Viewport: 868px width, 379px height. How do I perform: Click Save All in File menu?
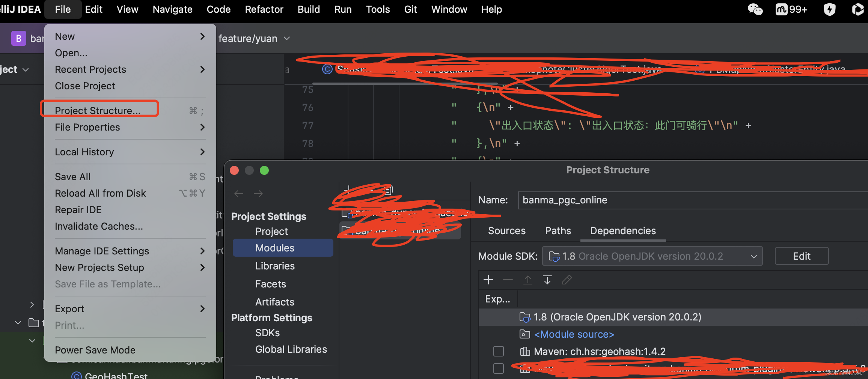pos(130,177)
